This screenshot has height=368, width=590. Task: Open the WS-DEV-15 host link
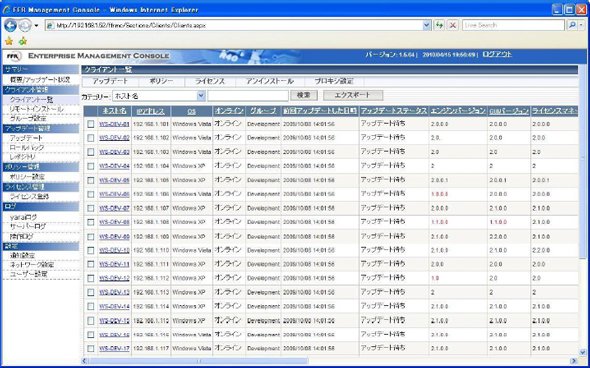click(114, 321)
